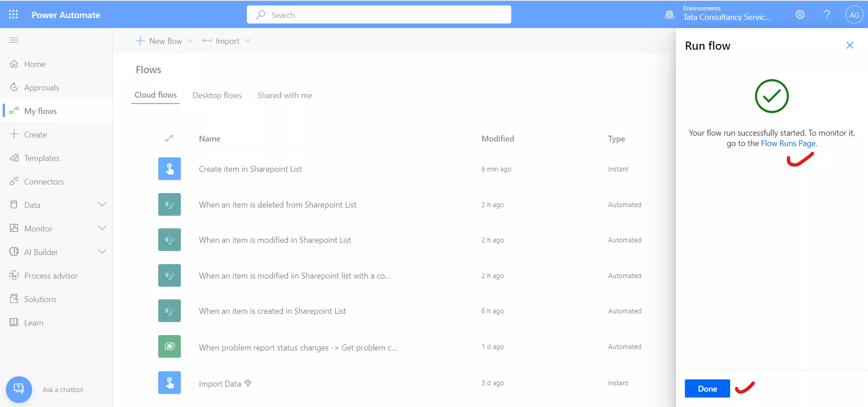Collapse the left navigation hamburger menu

(14, 40)
